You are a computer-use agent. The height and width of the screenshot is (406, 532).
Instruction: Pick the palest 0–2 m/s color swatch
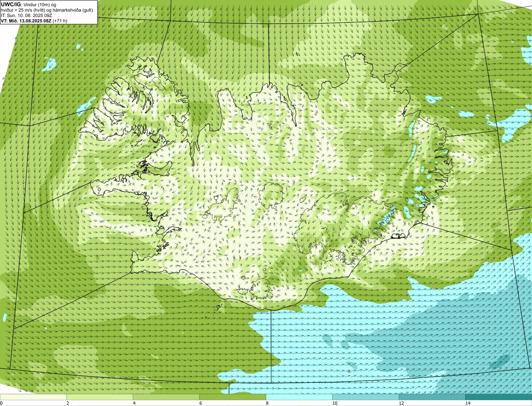[33, 397]
